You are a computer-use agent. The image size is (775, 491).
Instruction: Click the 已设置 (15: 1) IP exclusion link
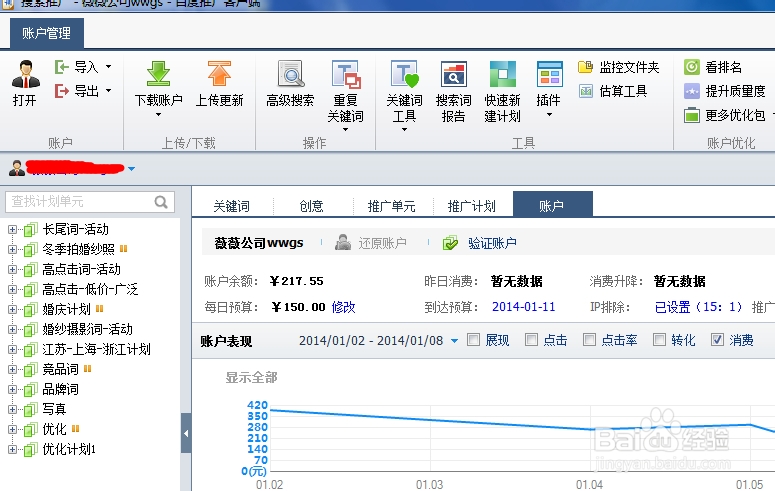[698, 307]
